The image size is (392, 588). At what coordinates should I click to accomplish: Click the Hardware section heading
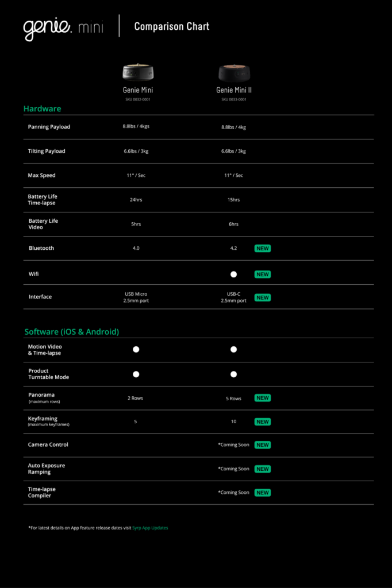click(42, 109)
